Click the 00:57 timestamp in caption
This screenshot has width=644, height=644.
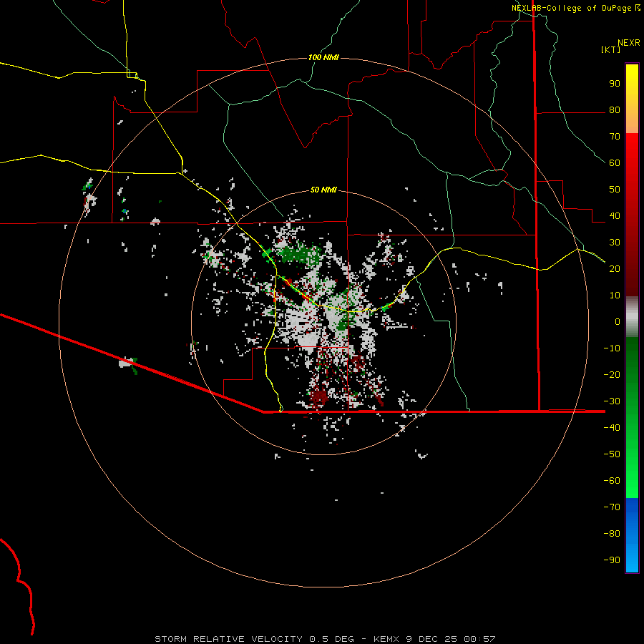(x=479, y=639)
